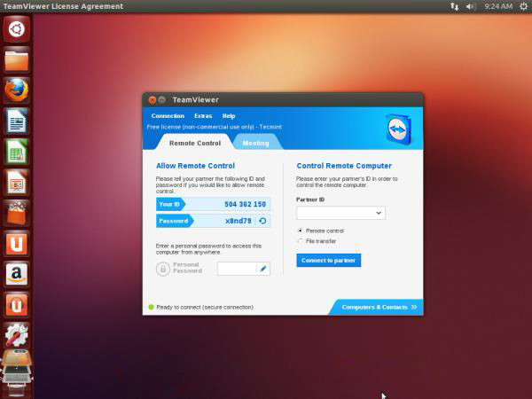This screenshot has width=532, height=399.
Task: Select the Remote control radio option
Action: click(x=300, y=231)
